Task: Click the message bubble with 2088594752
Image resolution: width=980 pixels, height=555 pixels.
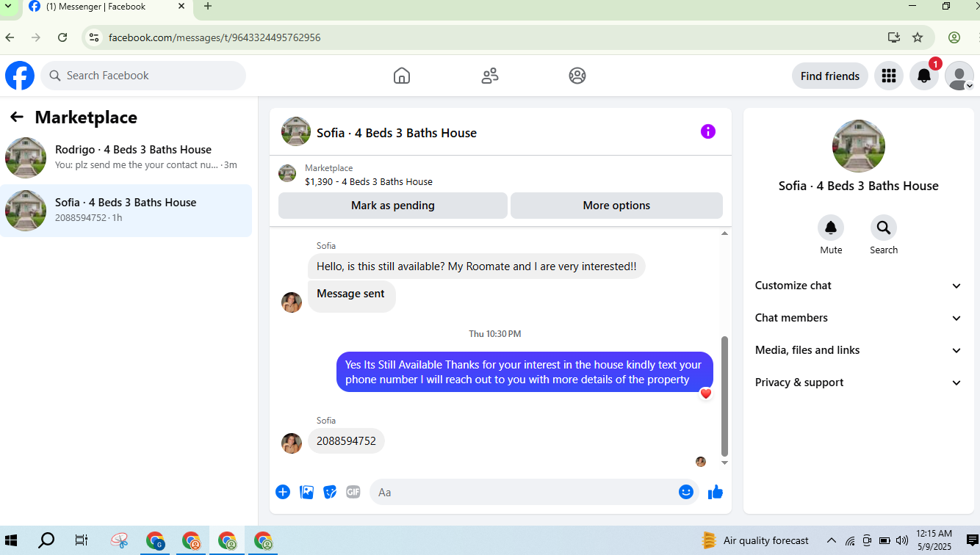Action: point(346,441)
